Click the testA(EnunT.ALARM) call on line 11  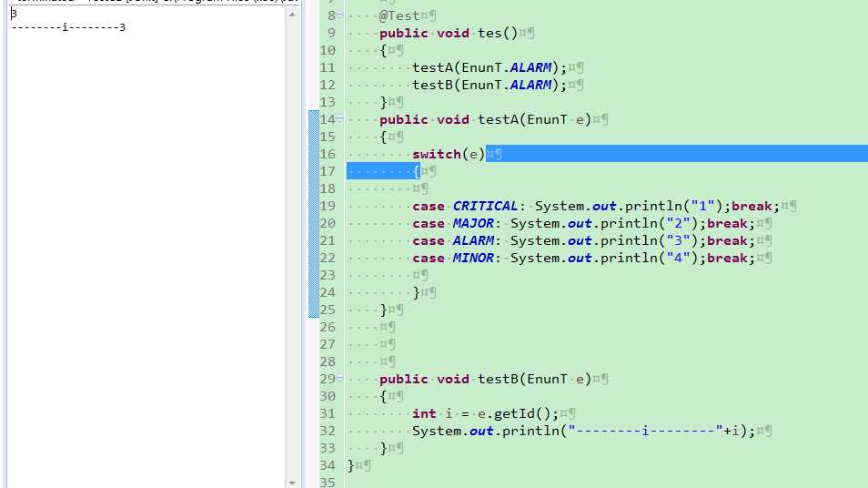[x=490, y=67]
